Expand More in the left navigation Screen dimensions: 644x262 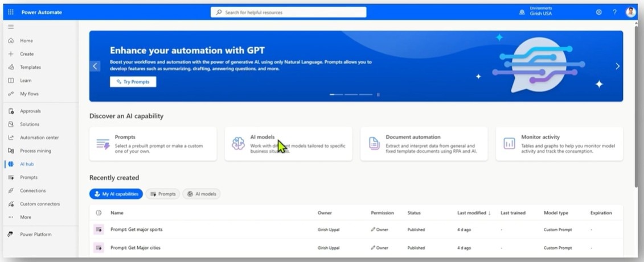(26, 217)
